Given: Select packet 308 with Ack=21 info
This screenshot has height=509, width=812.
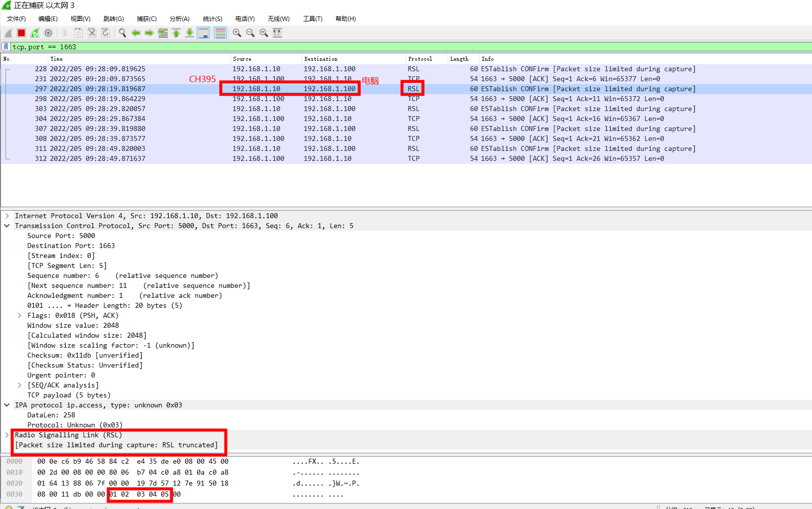Looking at the screenshot, I should click(406, 138).
